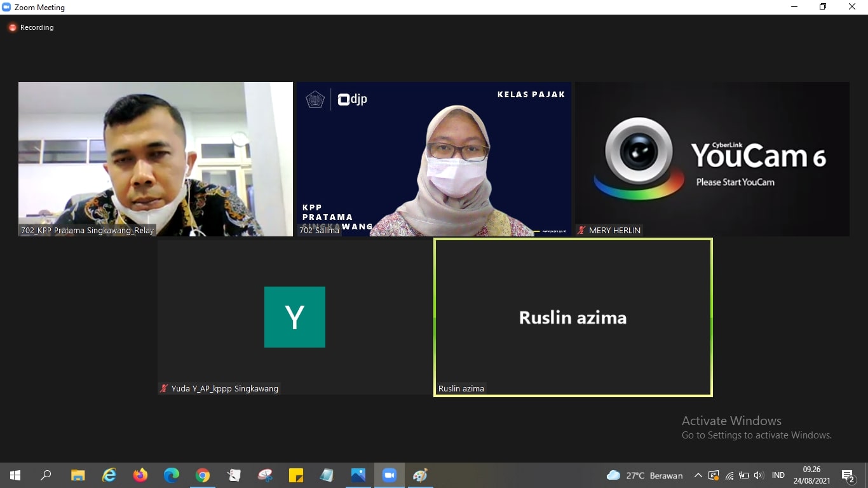Click the 27°C Berawan weather widget

click(645, 475)
